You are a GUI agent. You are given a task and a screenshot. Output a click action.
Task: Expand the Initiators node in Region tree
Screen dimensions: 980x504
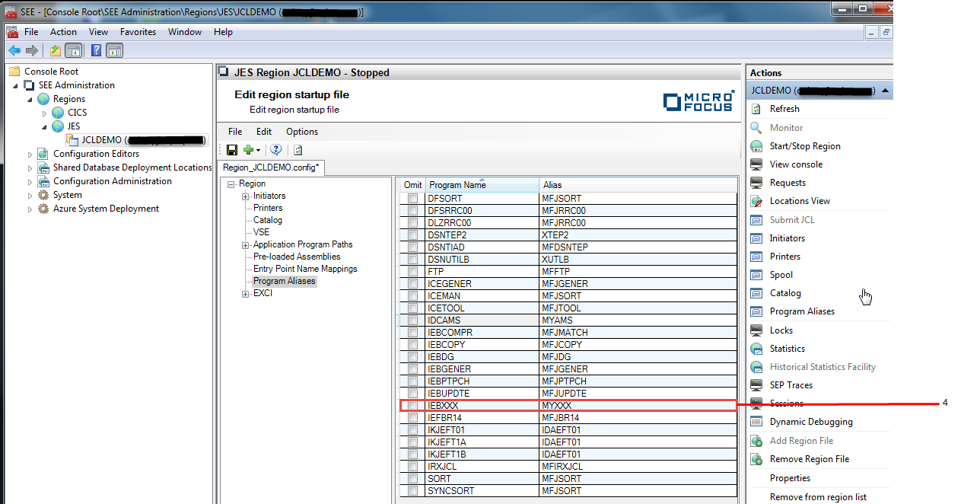246,196
